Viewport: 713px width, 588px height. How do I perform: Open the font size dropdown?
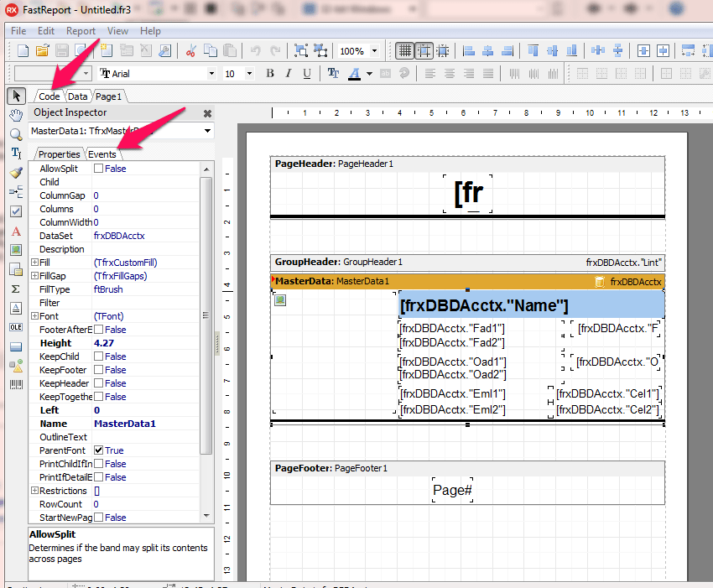250,73
